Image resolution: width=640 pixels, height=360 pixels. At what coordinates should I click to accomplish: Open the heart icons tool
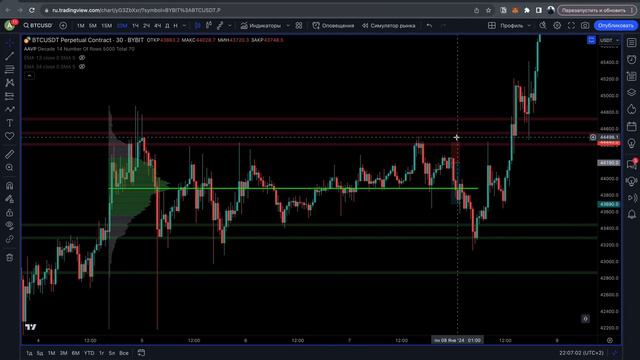point(9,136)
